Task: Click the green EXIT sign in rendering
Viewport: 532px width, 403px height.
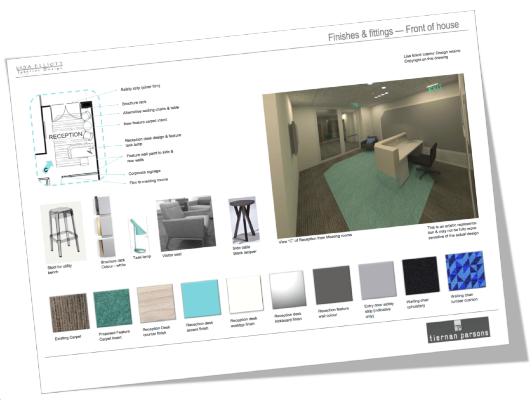Action: [x=435, y=88]
